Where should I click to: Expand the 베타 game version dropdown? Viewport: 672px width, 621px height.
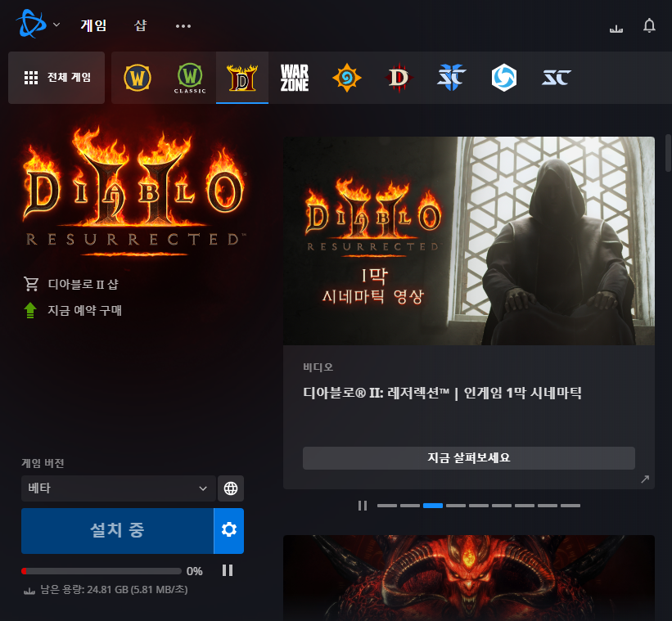(119, 488)
